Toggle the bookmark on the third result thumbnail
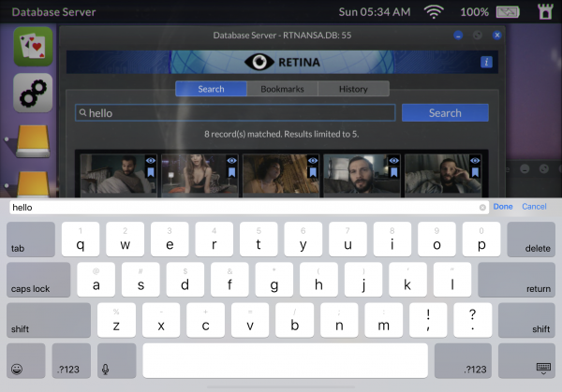Image resolution: width=562 pixels, height=392 pixels. point(312,172)
